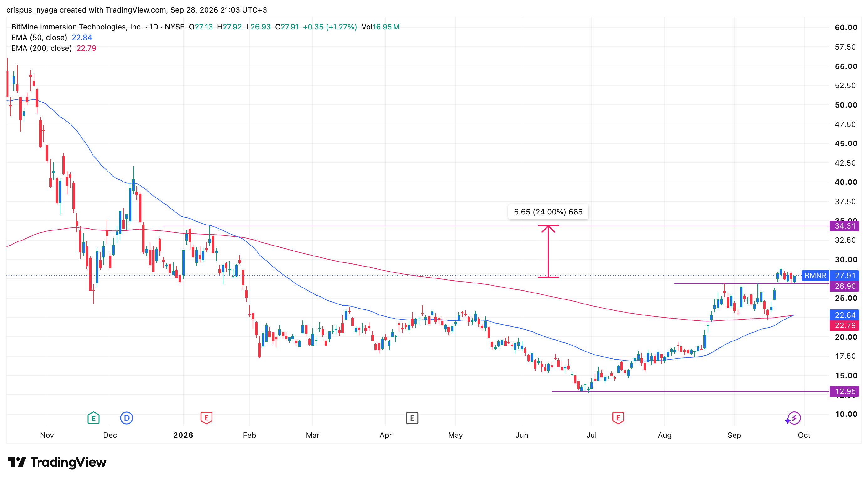
Task: Click the 2026 label on time axis
Action: pyautogui.click(x=183, y=435)
